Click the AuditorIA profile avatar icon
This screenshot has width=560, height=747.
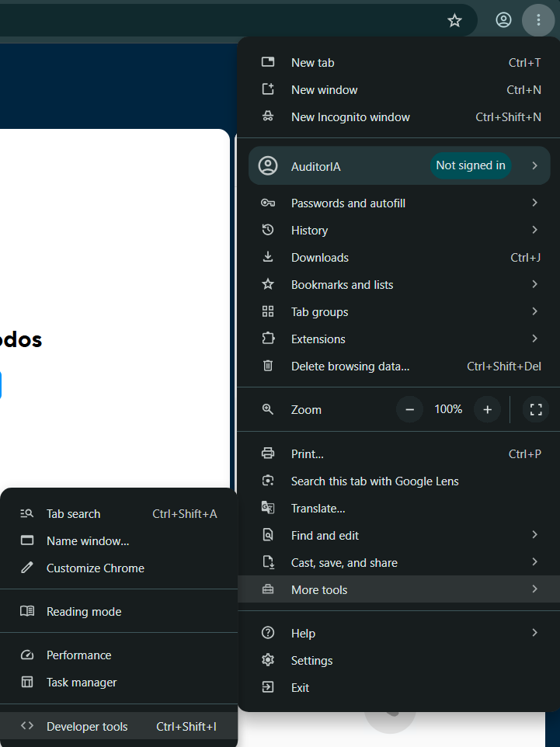pos(268,166)
